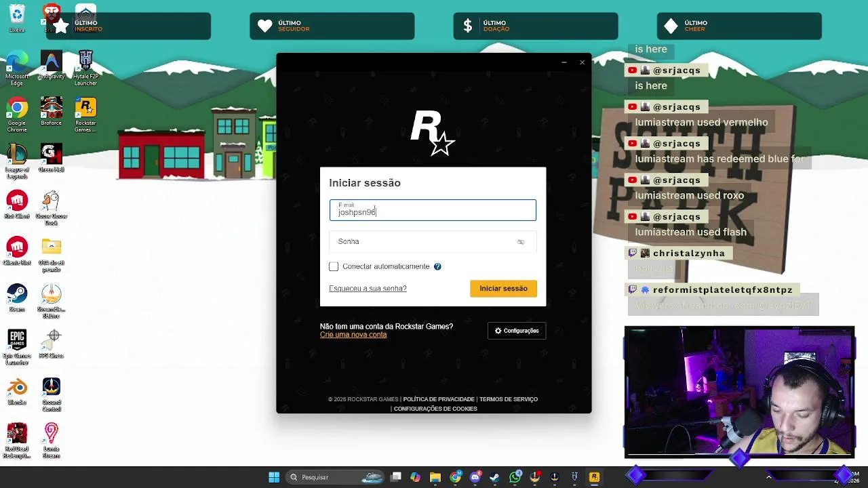Open Antigravity desktop shortcut
The width and height of the screenshot is (868, 488).
(51, 65)
